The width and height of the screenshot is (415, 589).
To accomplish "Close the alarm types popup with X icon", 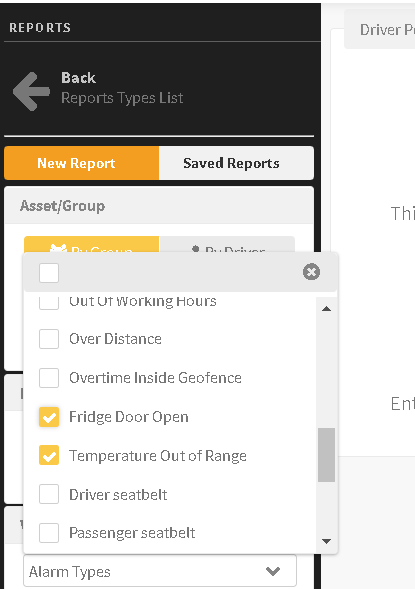I will click(x=311, y=272).
